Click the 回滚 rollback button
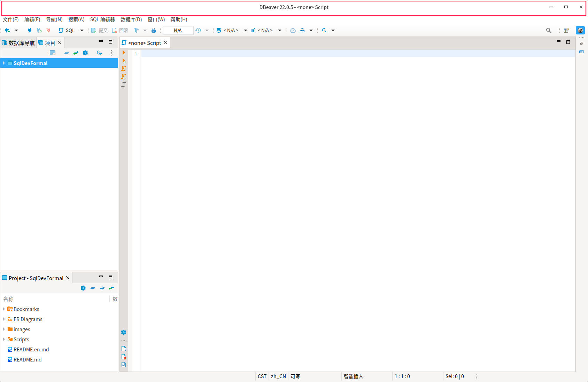Viewport: 588px width, 382px height. pos(120,30)
